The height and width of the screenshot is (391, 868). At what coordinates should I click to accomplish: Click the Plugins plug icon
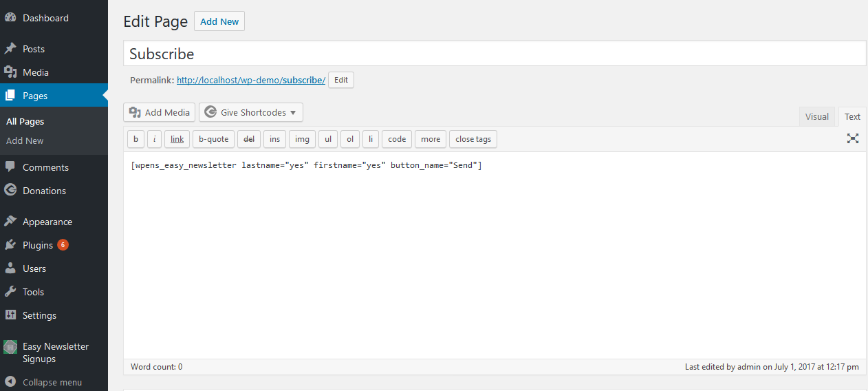tap(10, 245)
